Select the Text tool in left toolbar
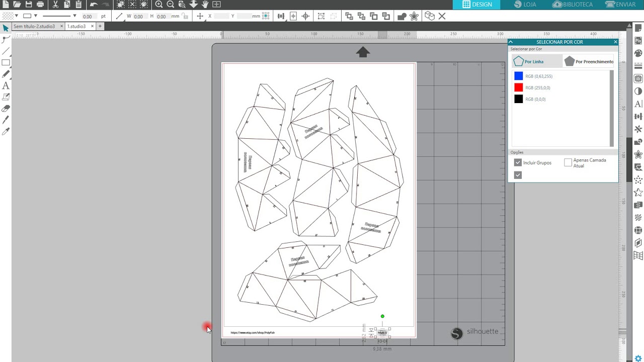The width and height of the screenshot is (644, 362). pos(6,86)
